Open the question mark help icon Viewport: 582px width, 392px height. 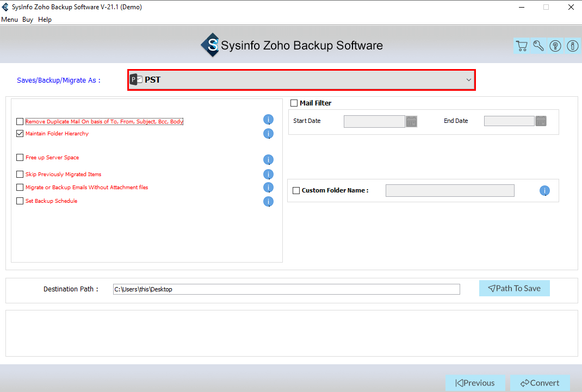[555, 46]
